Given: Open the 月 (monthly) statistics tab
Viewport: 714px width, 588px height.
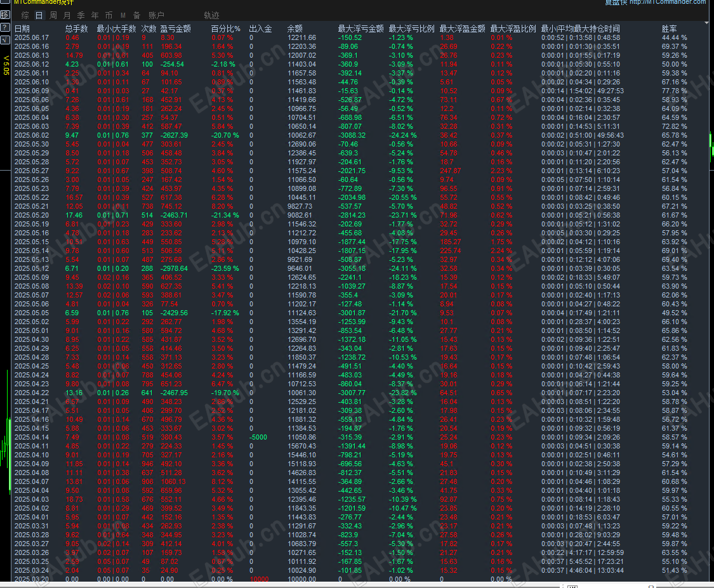Looking at the screenshot, I should [67, 15].
